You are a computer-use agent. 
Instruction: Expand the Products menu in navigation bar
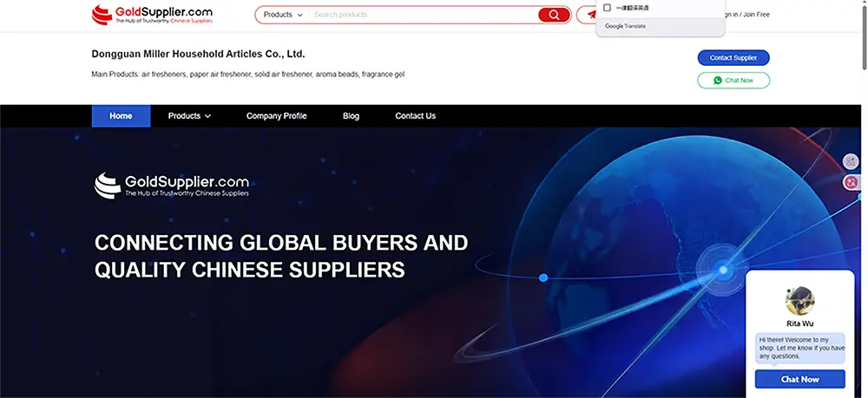189,116
